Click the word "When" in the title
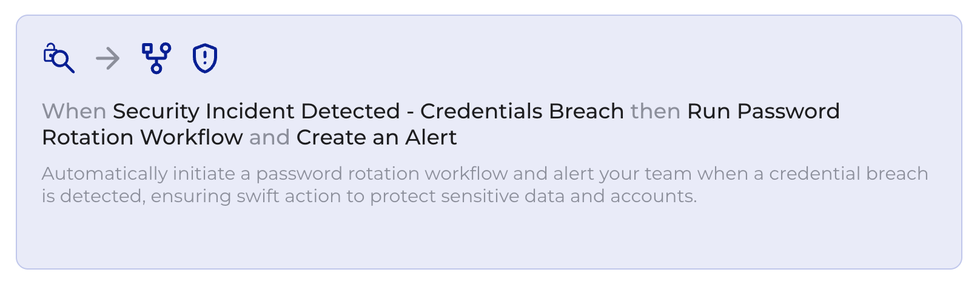980x289 pixels. coord(74,112)
